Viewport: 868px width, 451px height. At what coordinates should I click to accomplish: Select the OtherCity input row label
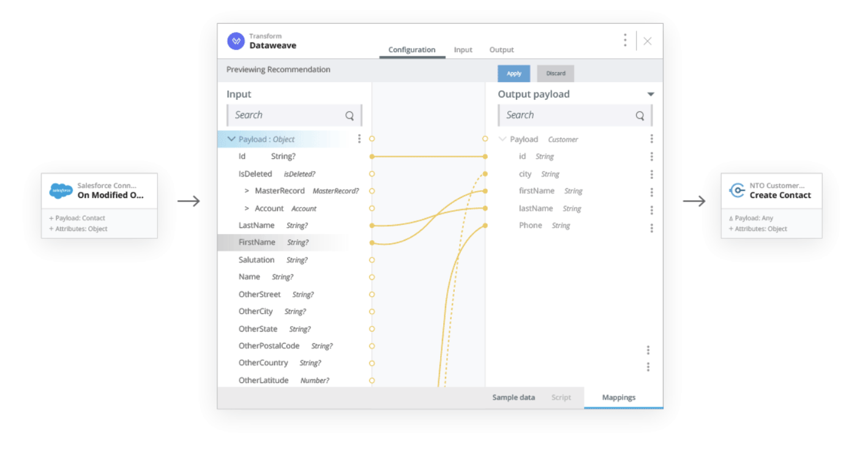(x=256, y=311)
